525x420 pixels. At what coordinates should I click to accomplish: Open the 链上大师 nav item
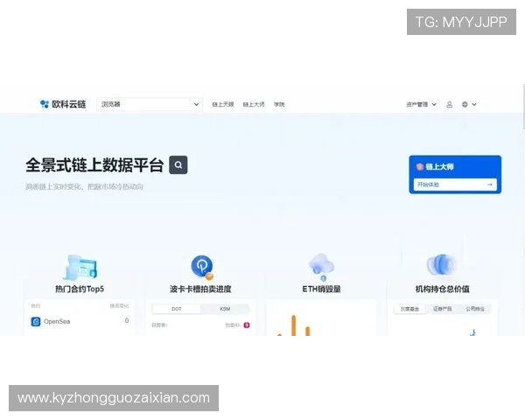coord(254,104)
